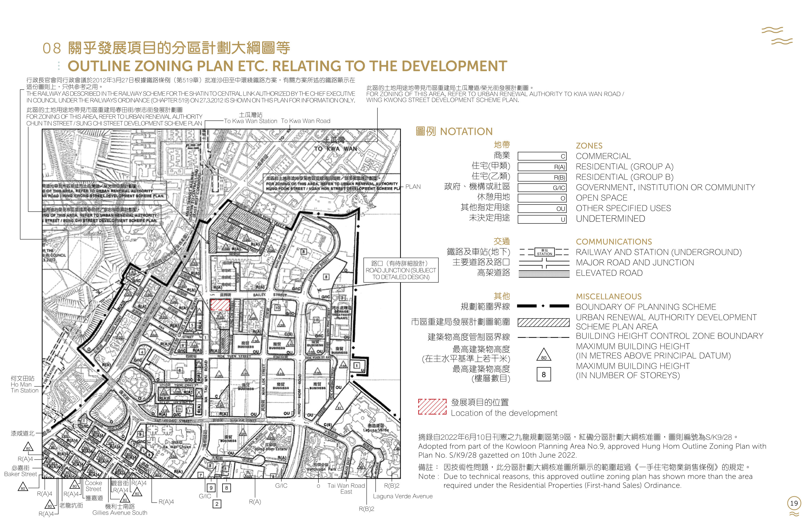This screenshot has width=812, height=527.
Task: Click the R(B) zone legend box
Action: [542, 177]
